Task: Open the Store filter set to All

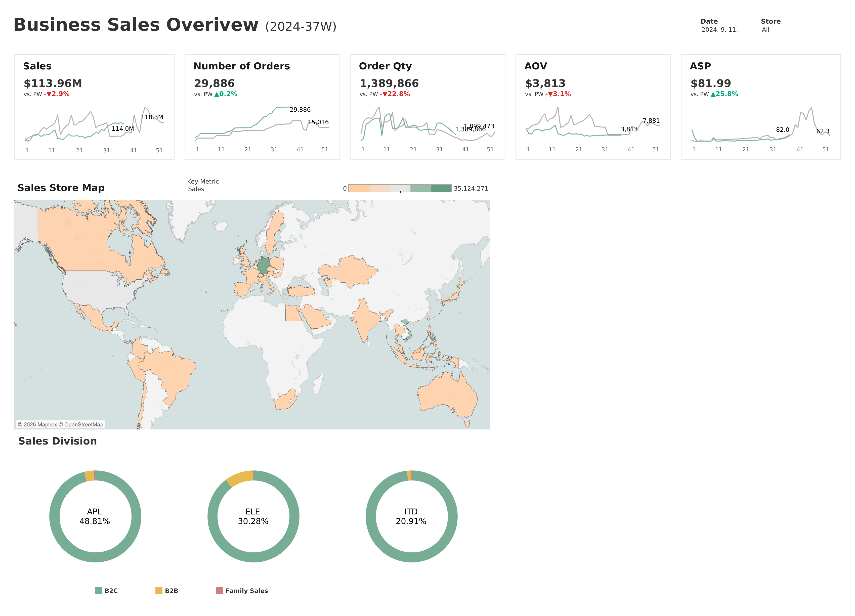Action: point(765,29)
